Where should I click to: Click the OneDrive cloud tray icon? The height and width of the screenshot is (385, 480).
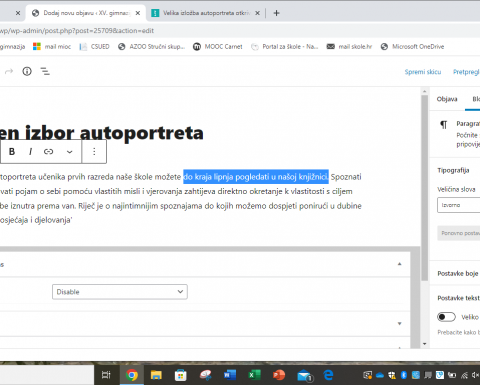pos(380,375)
